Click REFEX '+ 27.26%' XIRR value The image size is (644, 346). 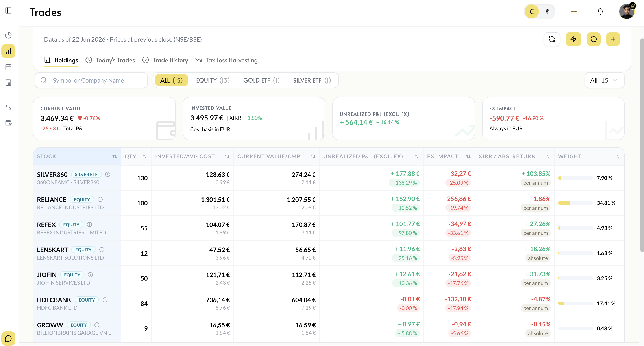pos(537,224)
